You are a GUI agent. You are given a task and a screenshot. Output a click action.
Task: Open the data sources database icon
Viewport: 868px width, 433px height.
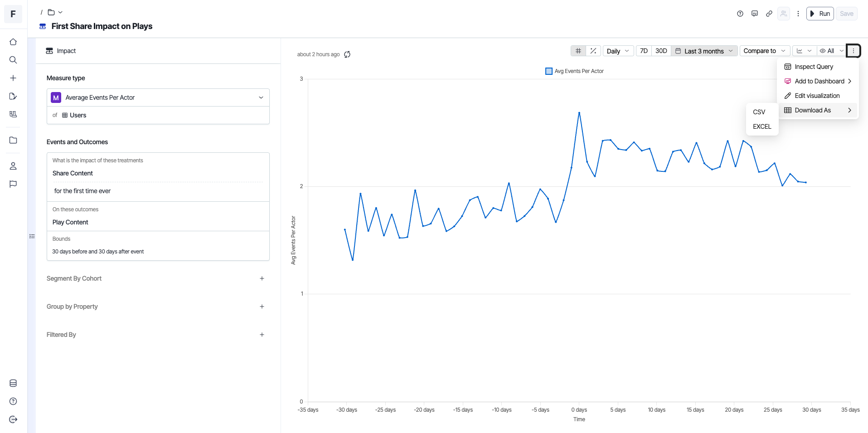pos(13,383)
